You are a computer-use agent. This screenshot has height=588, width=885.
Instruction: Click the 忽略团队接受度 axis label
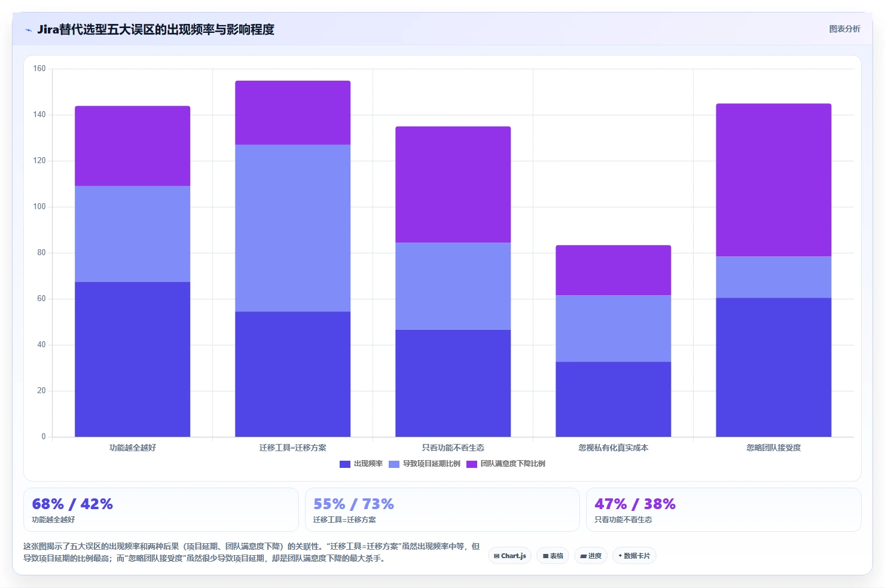pyautogui.click(x=774, y=448)
